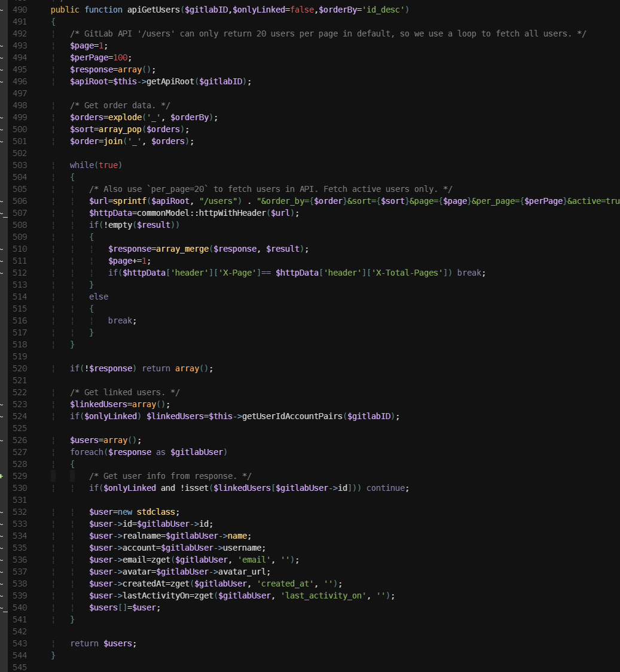Click the $linkedUsers=array(); statement
Image resolution: width=620 pixels, height=672 pixels.
pyautogui.click(x=120, y=405)
